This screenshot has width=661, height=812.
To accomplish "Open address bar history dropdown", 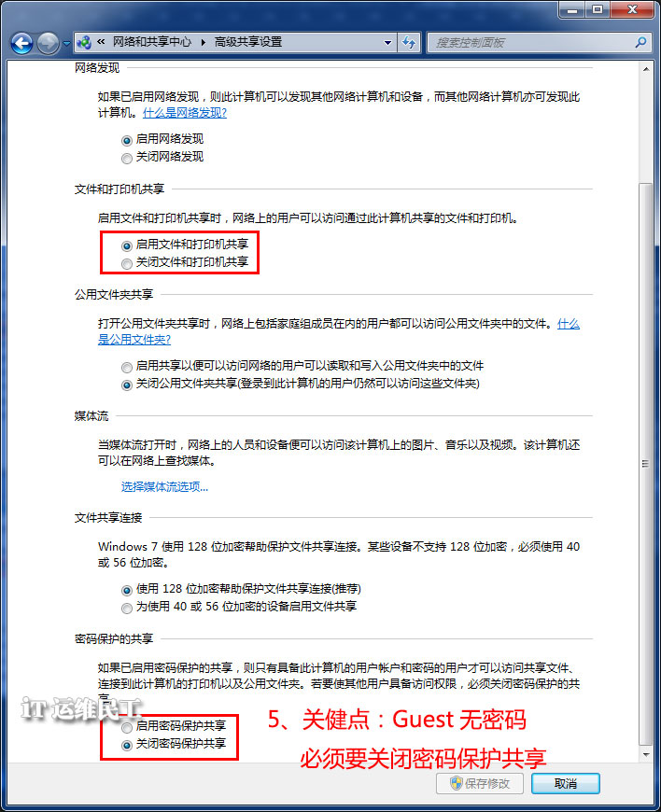I will click(x=387, y=43).
